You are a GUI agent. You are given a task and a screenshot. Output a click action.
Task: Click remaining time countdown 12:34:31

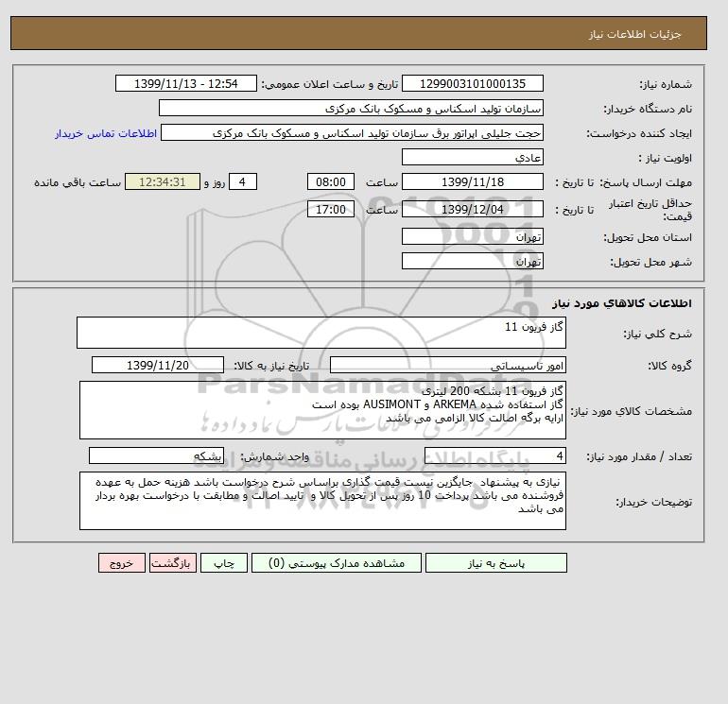point(163,182)
